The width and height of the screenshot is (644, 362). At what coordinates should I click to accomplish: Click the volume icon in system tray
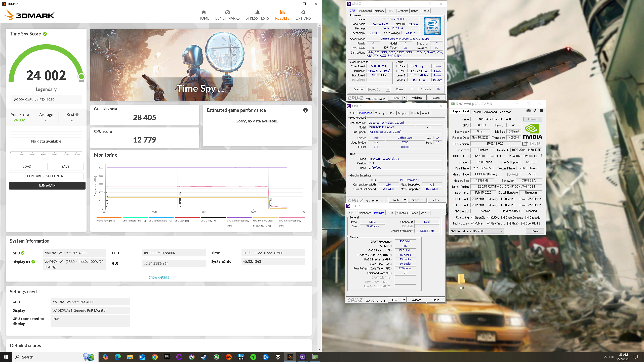611,357
